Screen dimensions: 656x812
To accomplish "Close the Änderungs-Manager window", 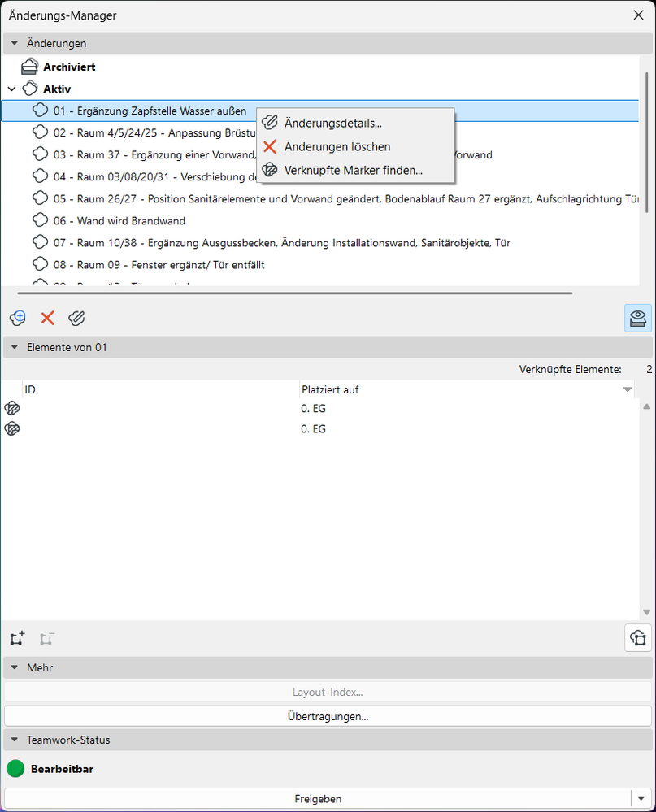I will (x=638, y=15).
